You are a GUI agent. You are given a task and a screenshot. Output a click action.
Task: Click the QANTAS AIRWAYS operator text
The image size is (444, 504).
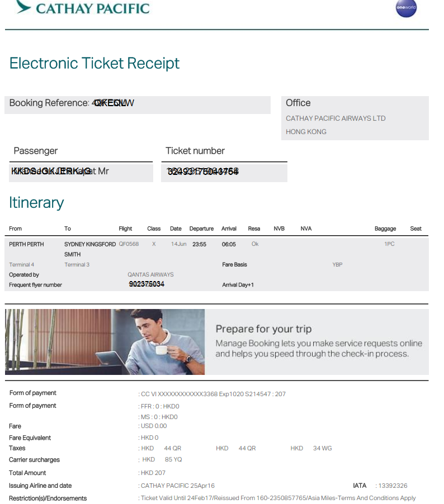tap(150, 274)
